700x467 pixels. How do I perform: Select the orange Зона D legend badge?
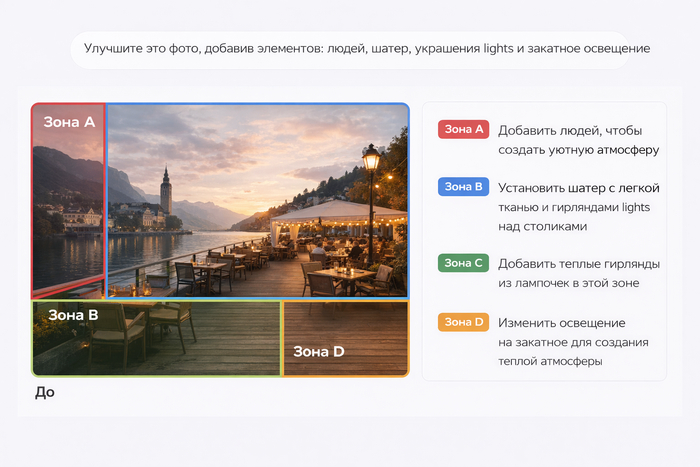click(x=464, y=322)
